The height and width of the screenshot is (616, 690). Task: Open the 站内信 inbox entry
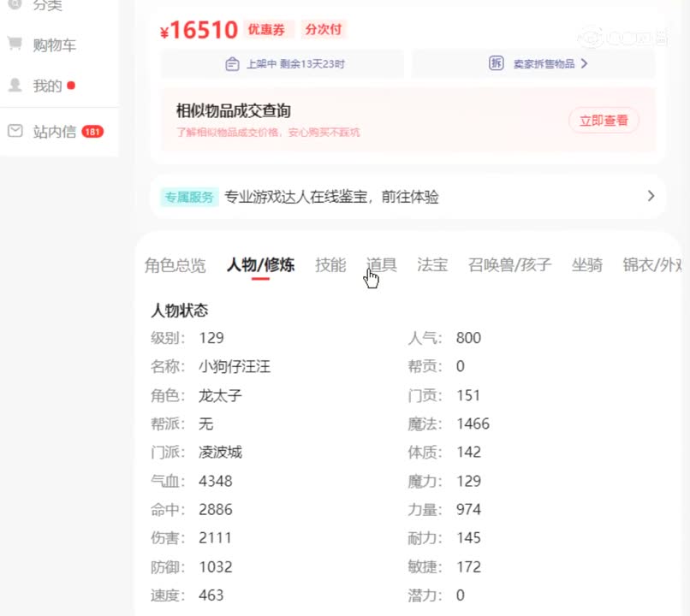pyautogui.click(x=56, y=131)
